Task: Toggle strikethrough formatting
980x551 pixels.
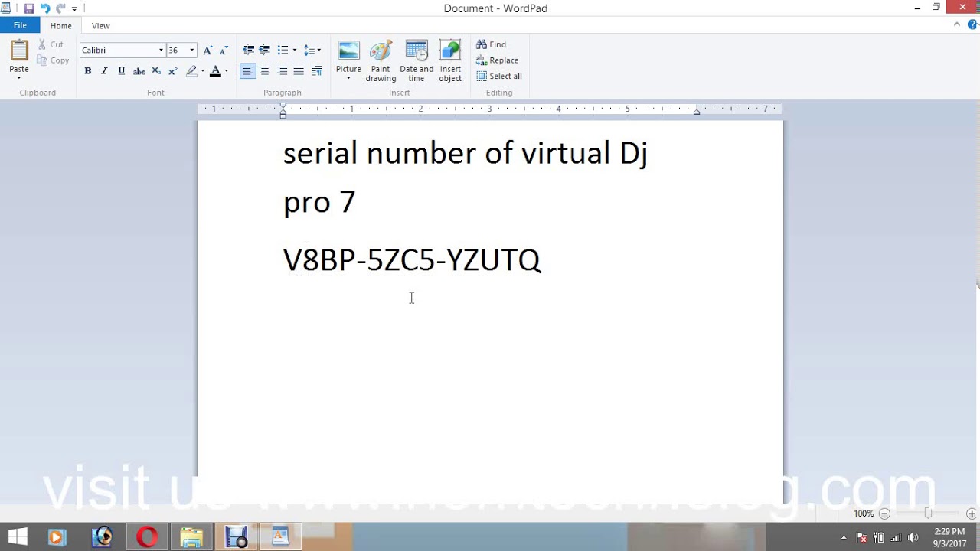Action: (x=139, y=71)
